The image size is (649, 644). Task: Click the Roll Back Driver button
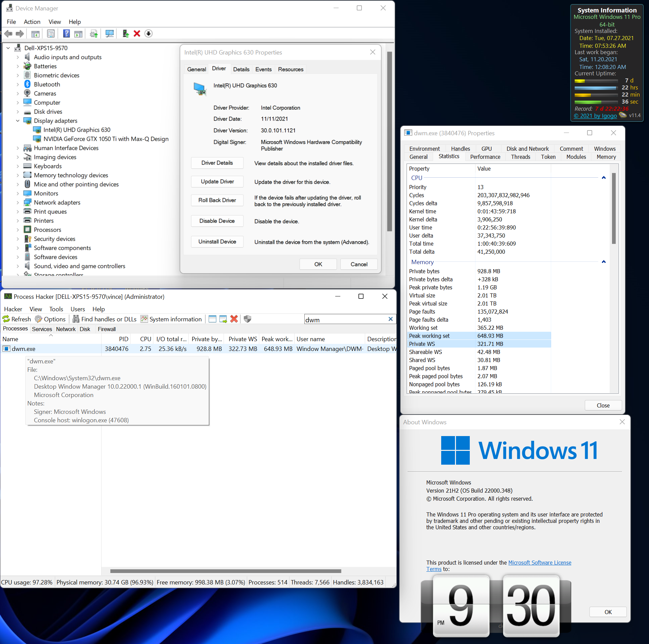(217, 200)
